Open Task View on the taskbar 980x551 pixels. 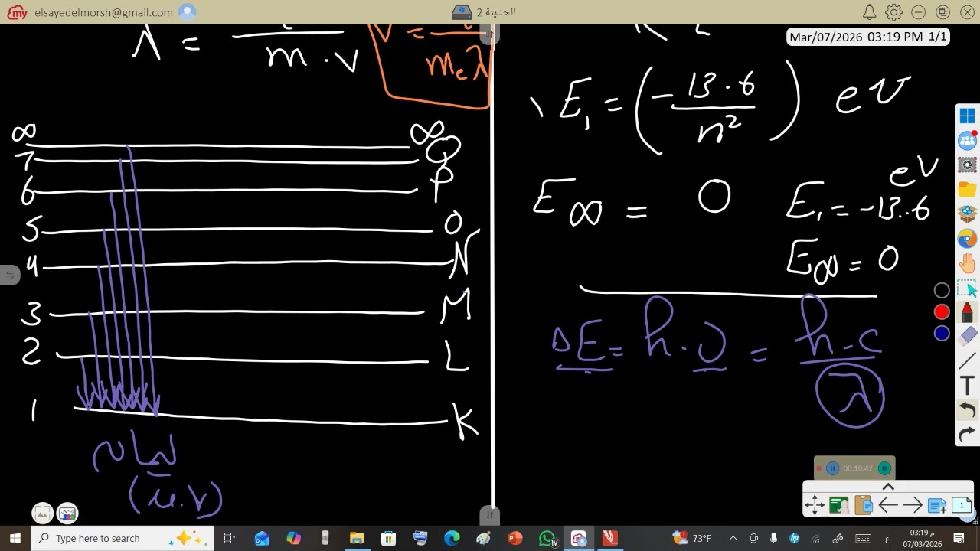pos(229,538)
